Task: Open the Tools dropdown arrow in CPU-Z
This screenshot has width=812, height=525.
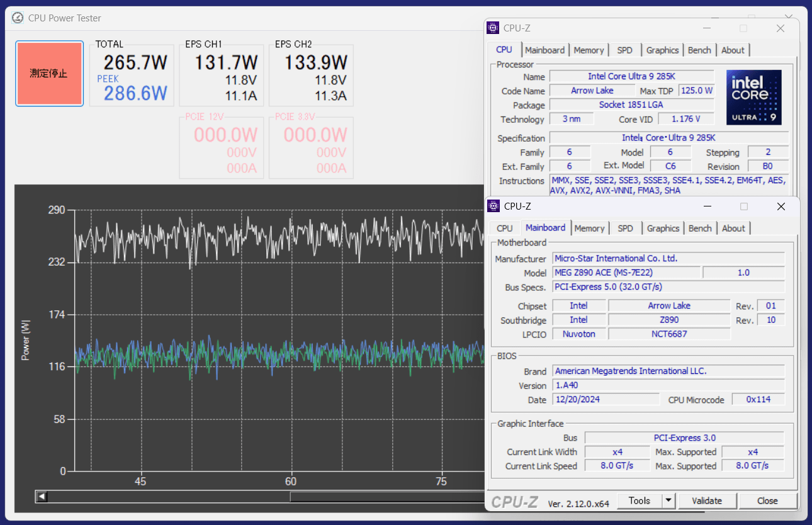Action: pos(668,501)
